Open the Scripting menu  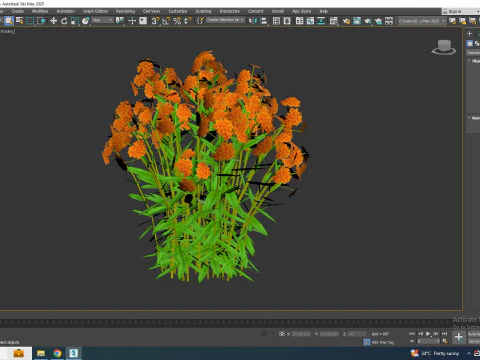coord(203,11)
